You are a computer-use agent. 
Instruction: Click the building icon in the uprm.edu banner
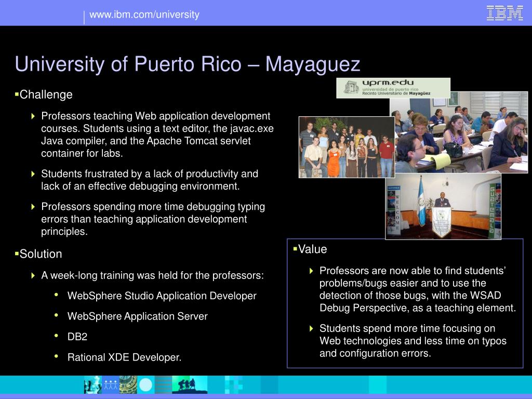tap(351, 87)
